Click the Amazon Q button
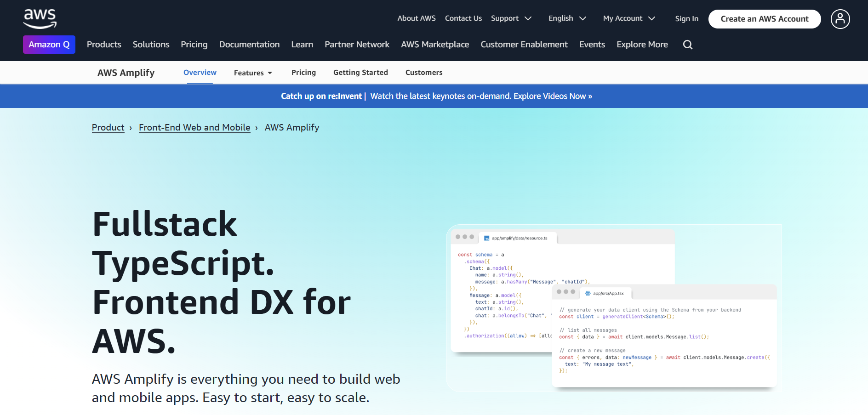Viewport: 868px width, 415px height. tap(49, 45)
